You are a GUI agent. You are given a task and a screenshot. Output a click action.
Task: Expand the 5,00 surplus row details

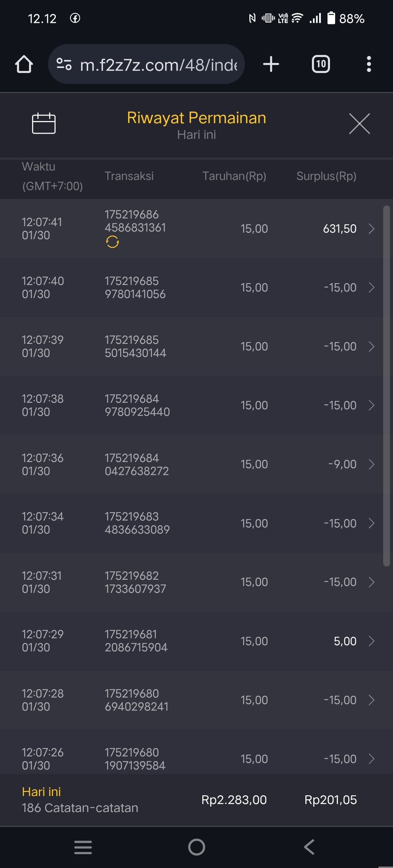(371, 641)
